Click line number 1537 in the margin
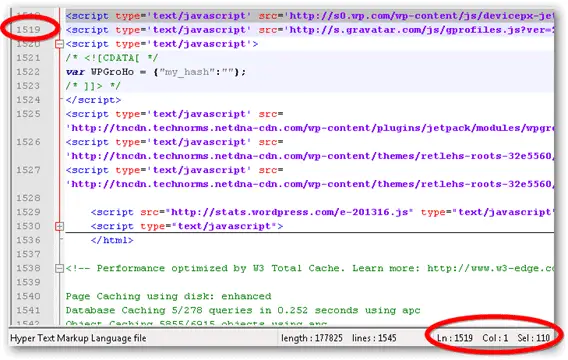 (28, 254)
